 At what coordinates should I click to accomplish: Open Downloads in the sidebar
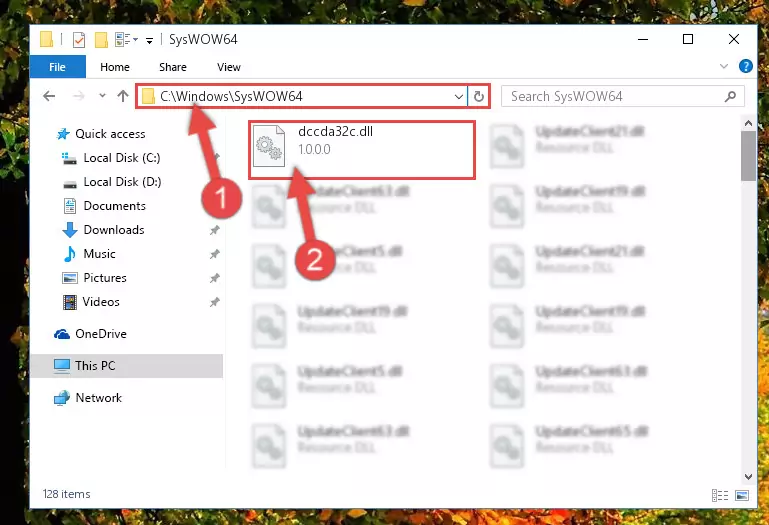tap(114, 230)
